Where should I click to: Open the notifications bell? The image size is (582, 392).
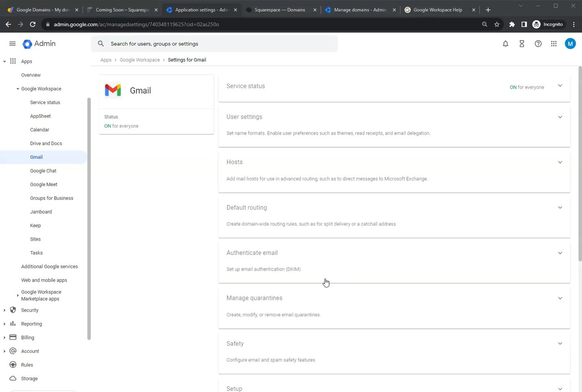coord(505,44)
